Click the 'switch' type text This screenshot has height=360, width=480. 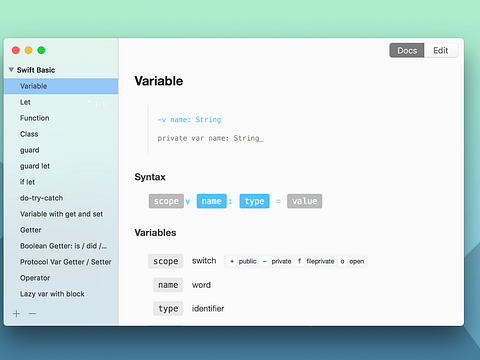tap(204, 261)
